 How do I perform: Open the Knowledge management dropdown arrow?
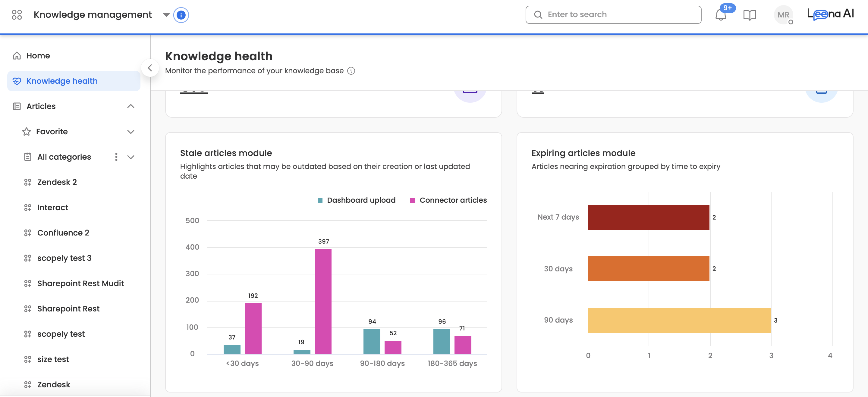pos(166,15)
